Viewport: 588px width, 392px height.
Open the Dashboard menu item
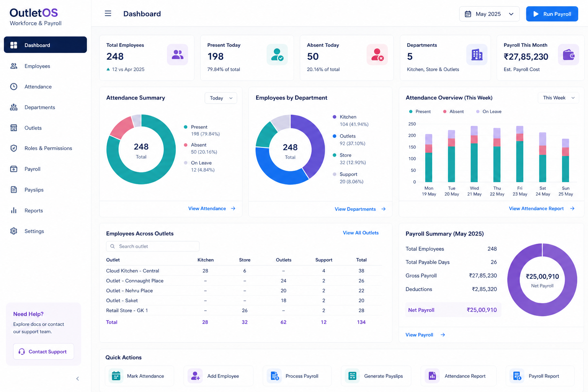point(45,45)
